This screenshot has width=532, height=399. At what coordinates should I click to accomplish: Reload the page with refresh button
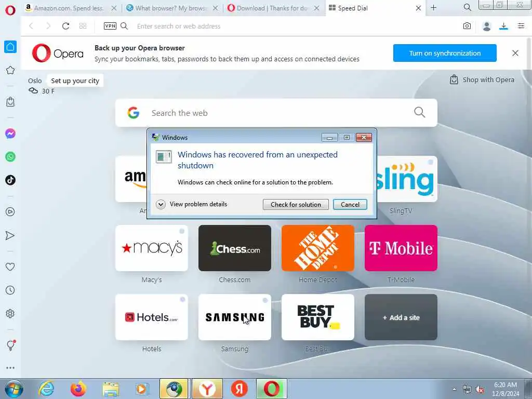tap(65, 26)
